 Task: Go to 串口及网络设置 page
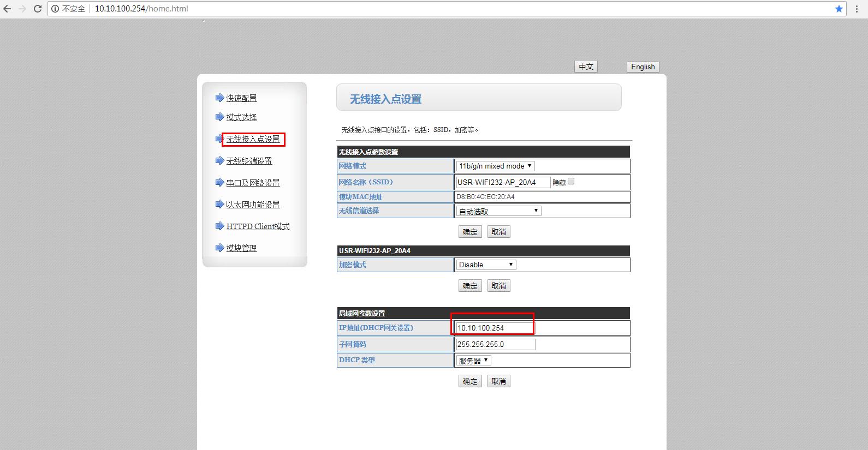coord(253,183)
